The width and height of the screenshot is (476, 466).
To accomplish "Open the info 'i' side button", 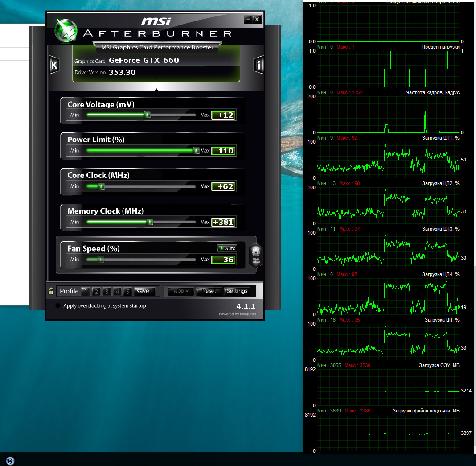I will pos(259,65).
